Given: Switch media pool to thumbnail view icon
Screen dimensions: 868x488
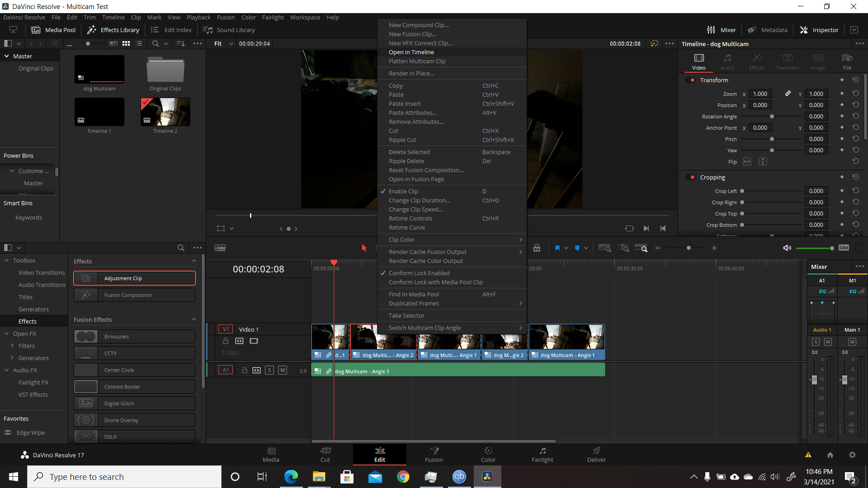Looking at the screenshot, I should tap(126, 43).
